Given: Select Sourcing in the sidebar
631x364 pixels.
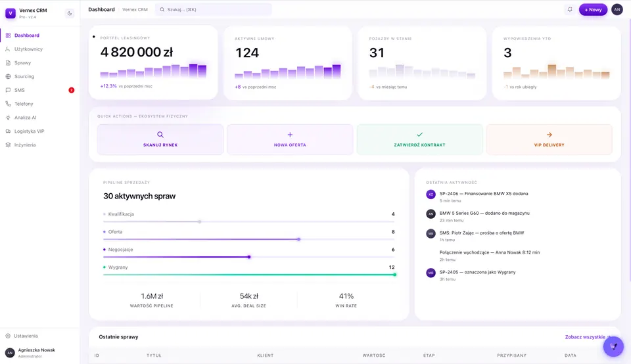Looking at the screenshot, I should (x=40, y=76).
